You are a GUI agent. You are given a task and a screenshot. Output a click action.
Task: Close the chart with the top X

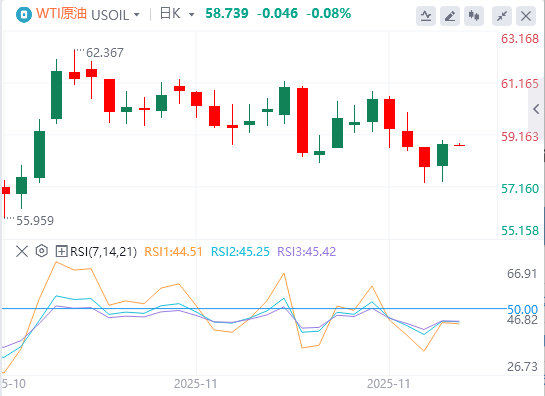point(526,16)
